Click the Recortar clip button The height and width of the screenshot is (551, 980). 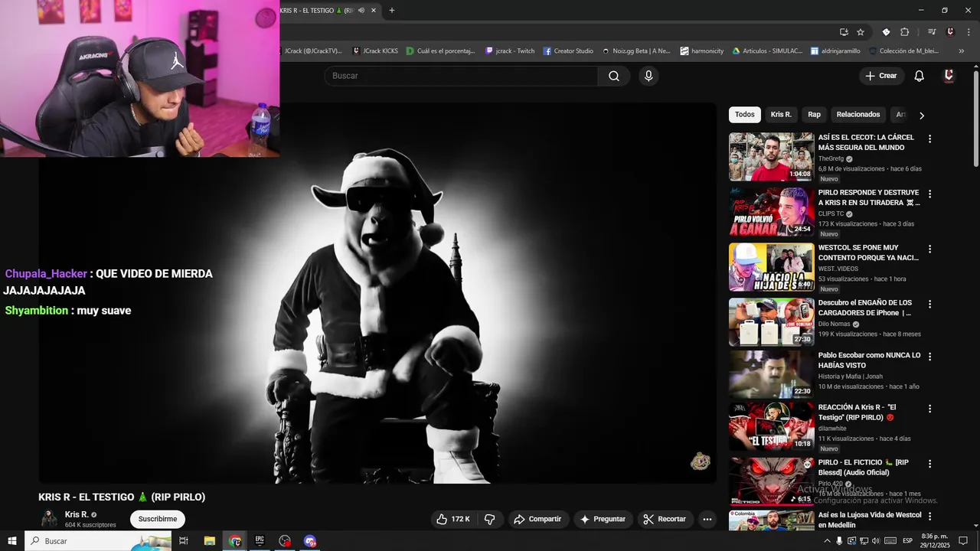pyautogui.click(x=665, y=519)
